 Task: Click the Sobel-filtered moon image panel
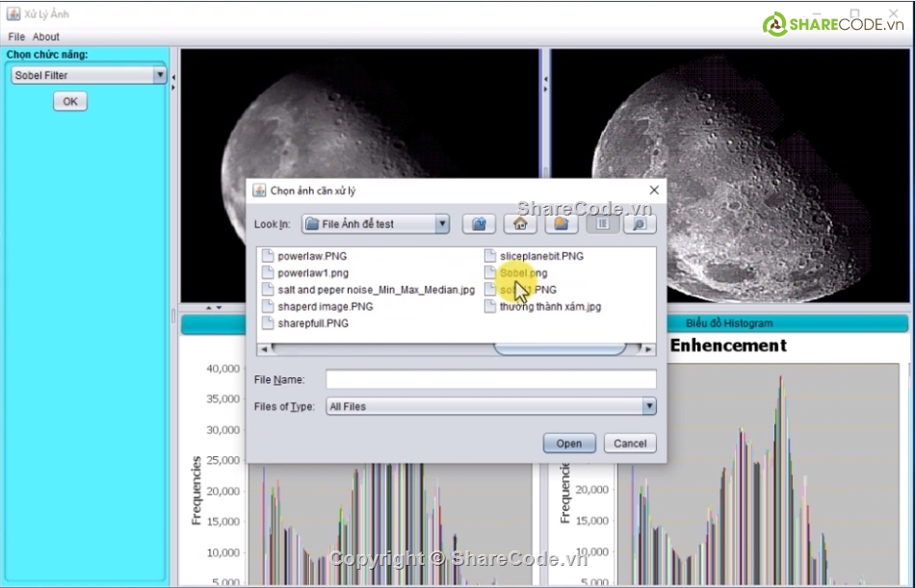(x=731, y=175)
